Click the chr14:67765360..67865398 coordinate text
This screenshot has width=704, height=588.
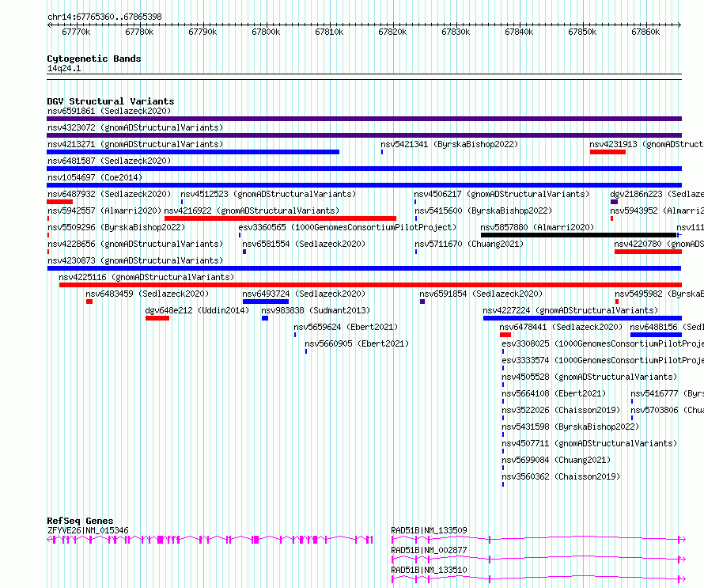coord(104,17)
